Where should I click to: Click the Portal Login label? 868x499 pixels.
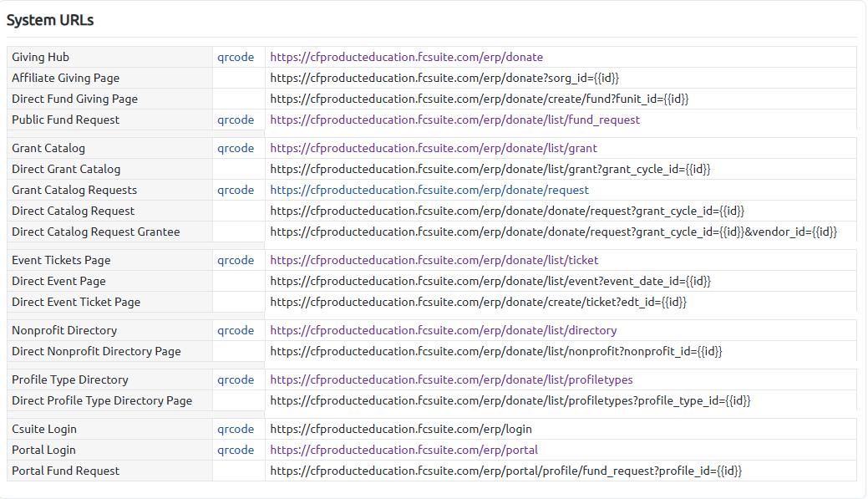pos(43,450)
